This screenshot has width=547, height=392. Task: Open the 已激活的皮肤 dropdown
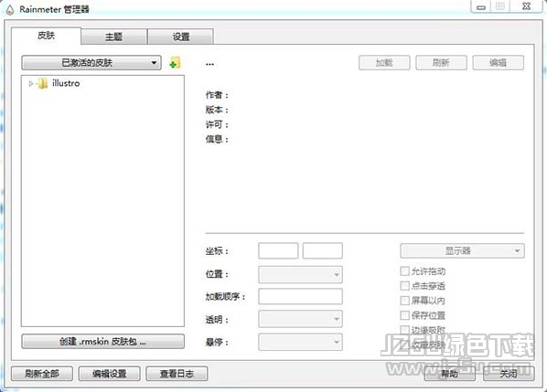pyautogui.click(x=91, y=63)
